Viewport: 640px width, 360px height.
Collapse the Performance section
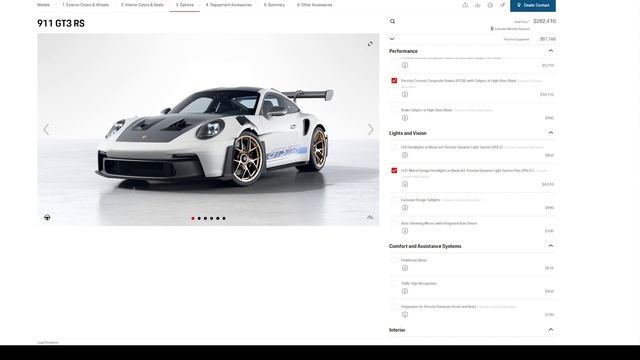551,51
